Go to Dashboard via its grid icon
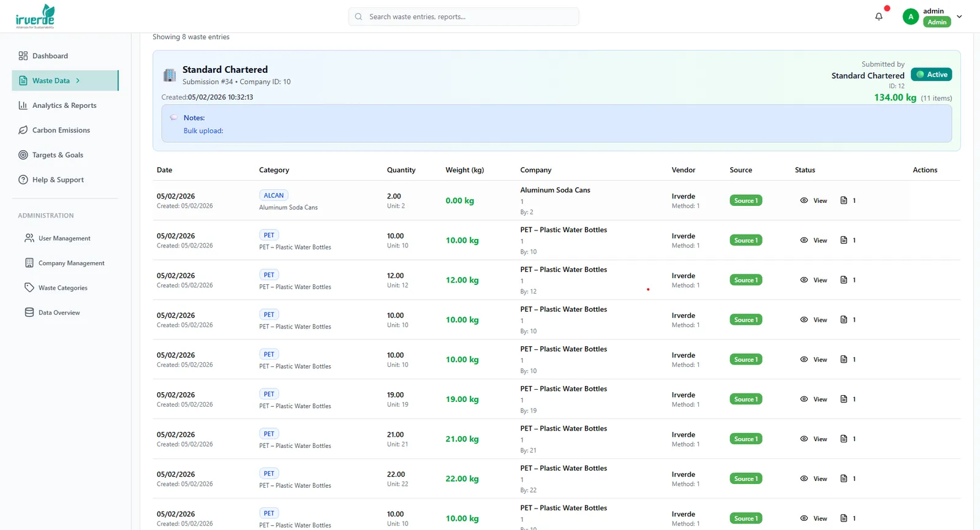 [23, 56]
